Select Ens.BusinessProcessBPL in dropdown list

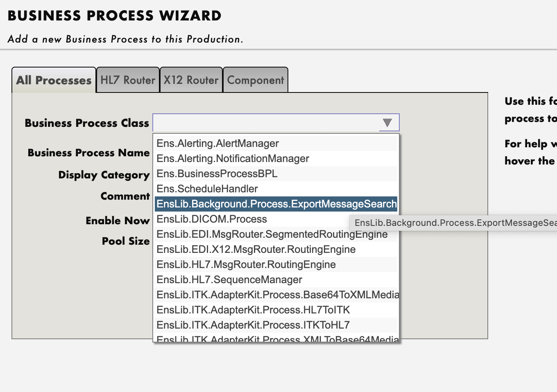pyautogui.click(x=276, y=174)
